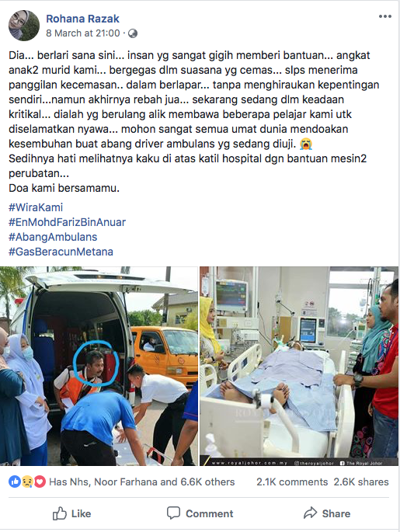The width and height of the screenshot is (400, 532).
Task: Open list of Has Nhs, Noor Farhana reactions
Action: click(x=142, y=482)
